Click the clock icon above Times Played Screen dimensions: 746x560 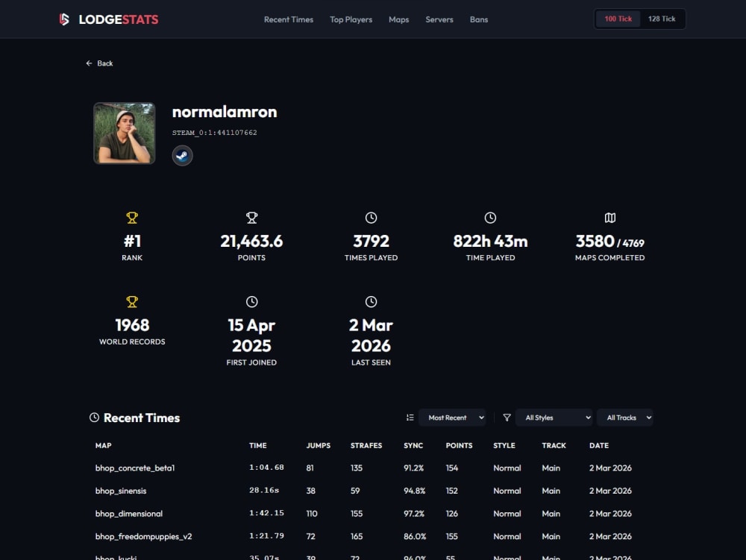pos(371,218)
